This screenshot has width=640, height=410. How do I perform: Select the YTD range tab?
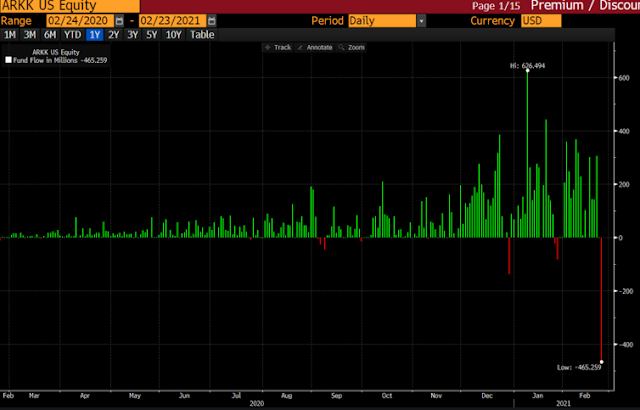pyautogui.click(x=73, y=35)
